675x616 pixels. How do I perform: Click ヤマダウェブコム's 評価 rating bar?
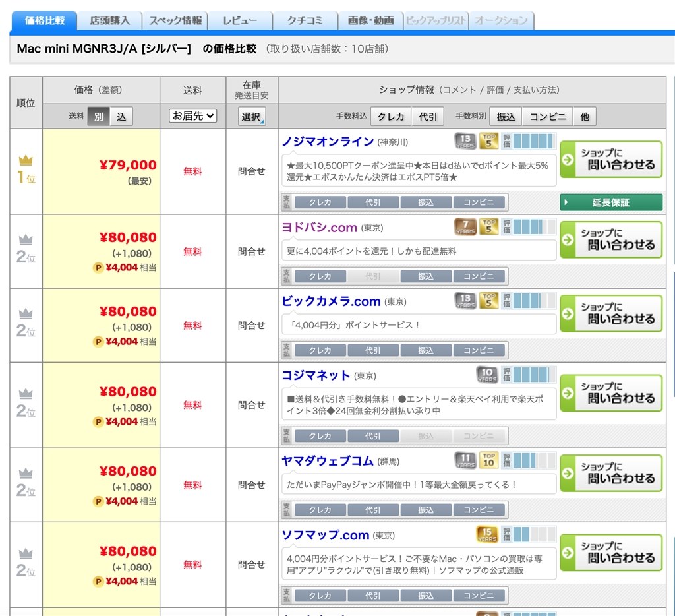pyautogui.click(x=529, y=460)
